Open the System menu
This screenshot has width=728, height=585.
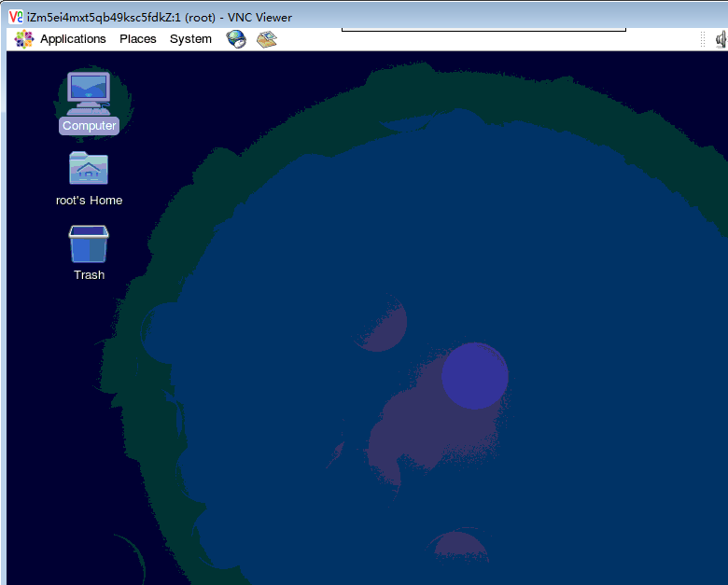190,39
